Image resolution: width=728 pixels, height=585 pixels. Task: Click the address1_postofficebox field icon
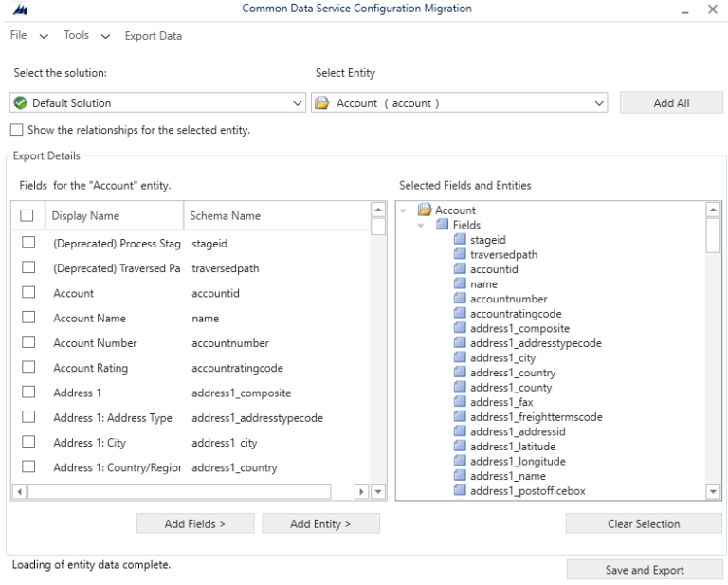pos(460,490)
